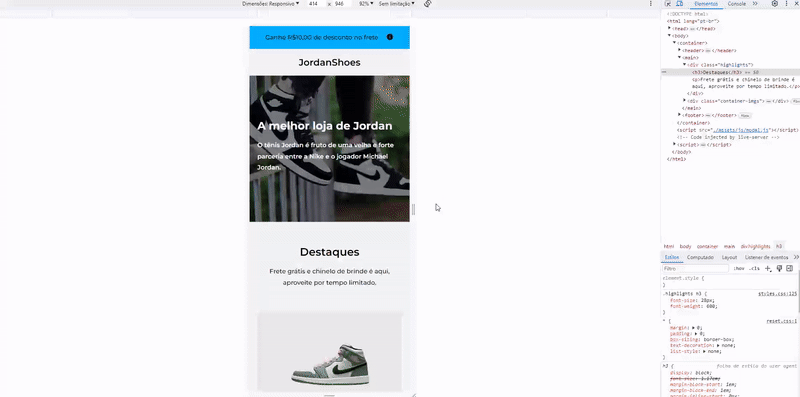Select html in the breadcrumb bar
Image resolution: width=800 pixels, height=397 pixels.
tap(668, 246)
